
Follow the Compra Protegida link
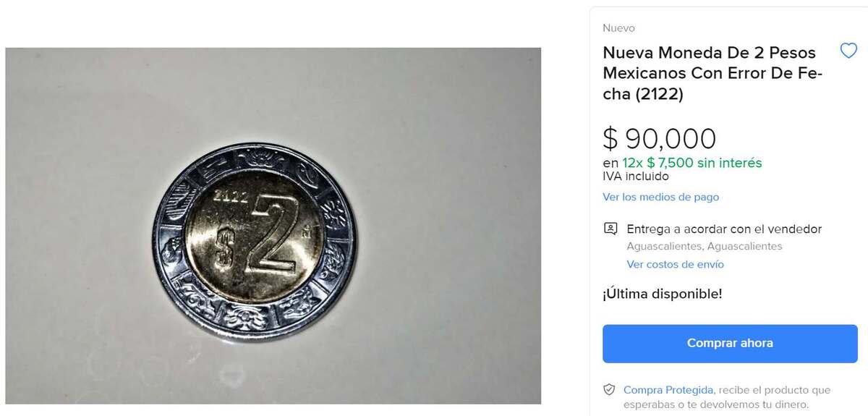[668, 390]
